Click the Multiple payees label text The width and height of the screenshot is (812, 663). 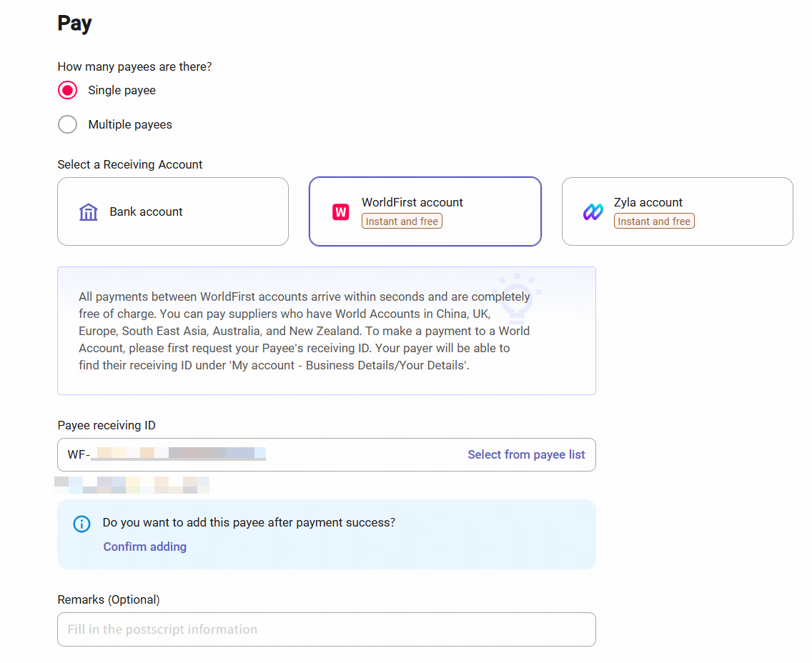pyautogui.click(x=130, y=124)
